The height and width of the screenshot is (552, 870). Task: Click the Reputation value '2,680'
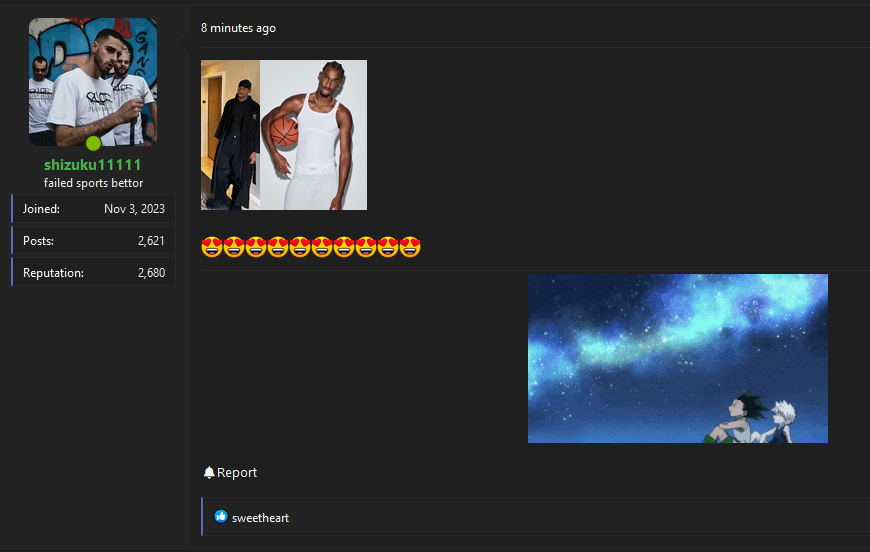[x=151, y=273]
